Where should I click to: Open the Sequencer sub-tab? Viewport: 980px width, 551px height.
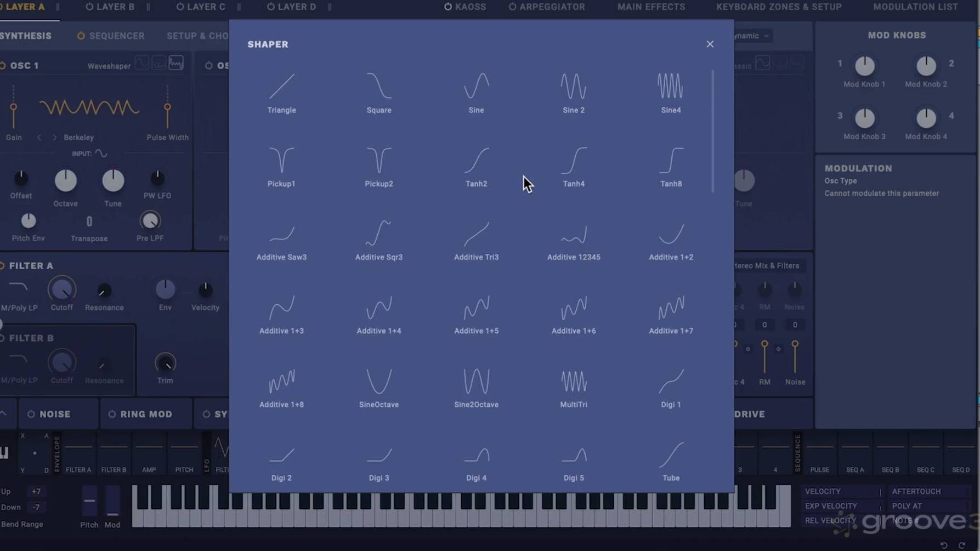point(117,36)
